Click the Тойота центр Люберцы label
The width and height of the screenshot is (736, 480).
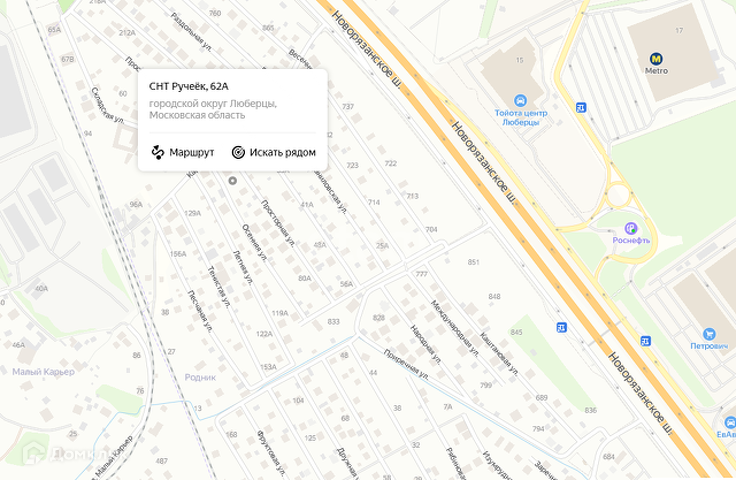point(521,117)
